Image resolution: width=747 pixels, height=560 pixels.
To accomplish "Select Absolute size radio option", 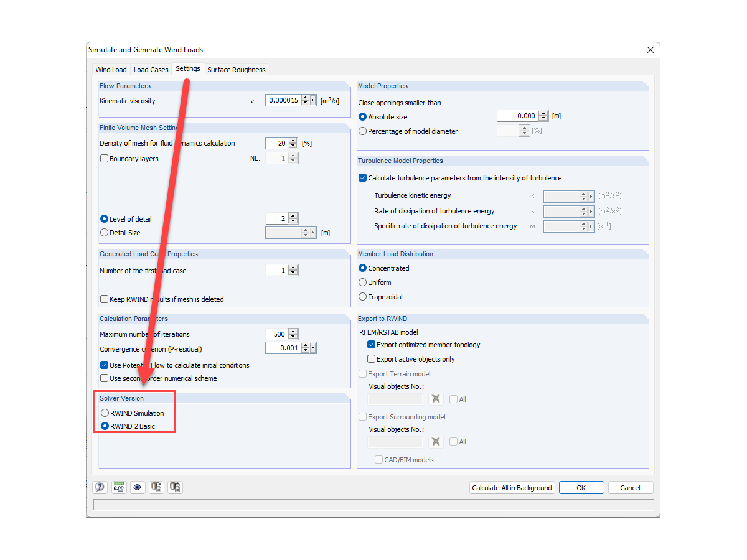I will click(363, 117).
